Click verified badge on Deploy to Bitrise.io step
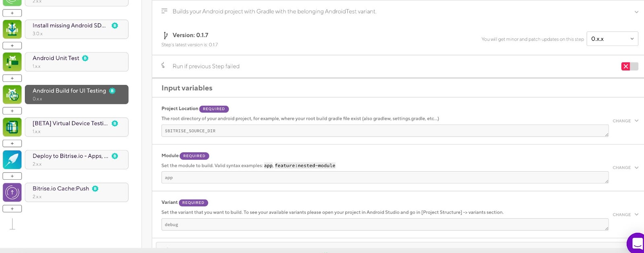The width and height of the screenshot is (644, 253). click(115, 156)
